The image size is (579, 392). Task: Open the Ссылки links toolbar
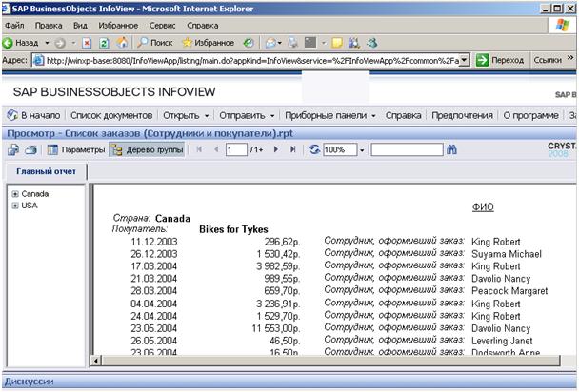pyautogui.click(x=548, y=60)
